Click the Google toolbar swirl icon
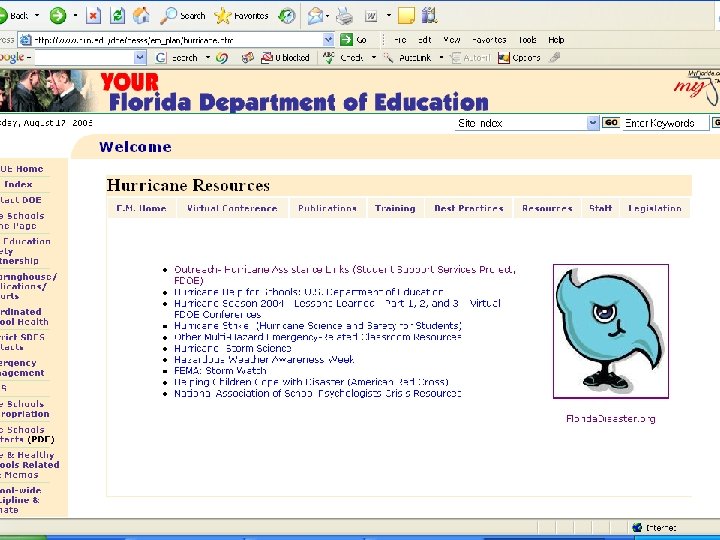The width and height of the screenshot is (720, 540). pos(222,58)
